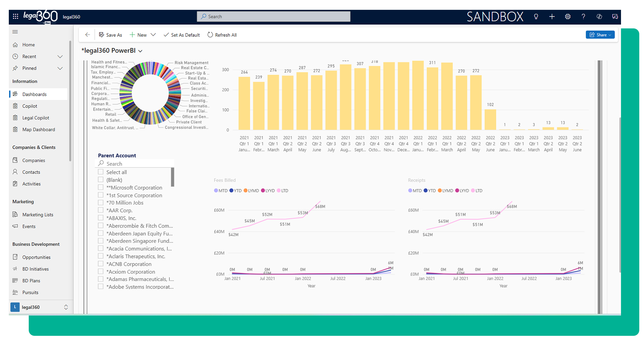Click the lightbulb icon in header
The image size is (644, 349).
point(536,17)
